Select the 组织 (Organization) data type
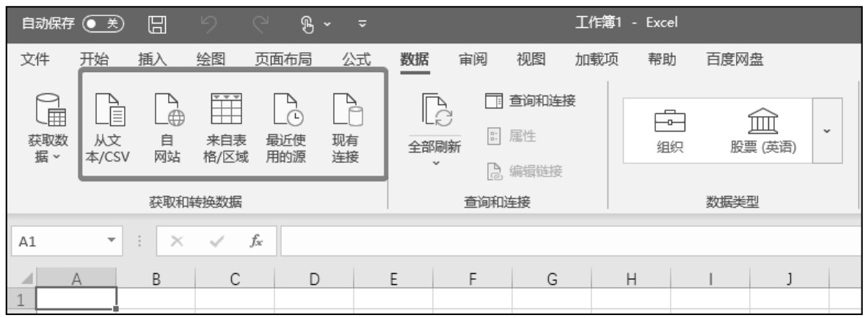 point(670,130)
